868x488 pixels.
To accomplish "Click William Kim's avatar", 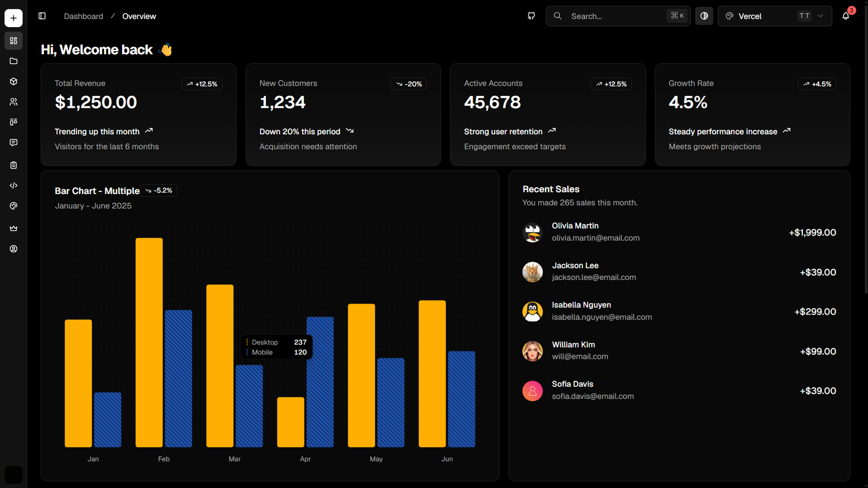I will click(532, 351).
